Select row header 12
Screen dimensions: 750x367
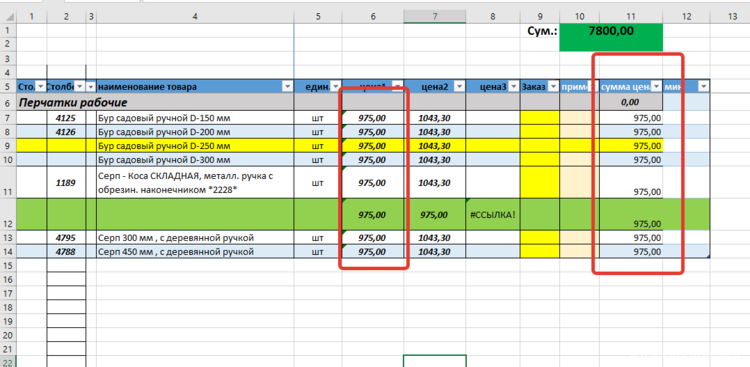point(8,214)
